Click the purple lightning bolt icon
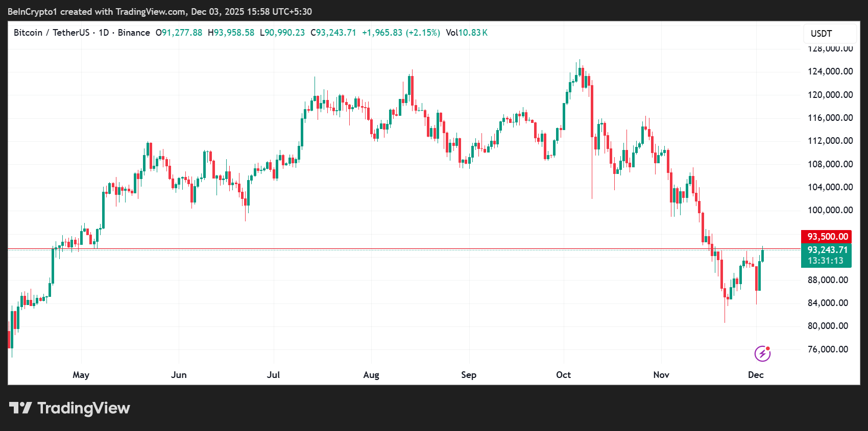The width and height of the screenshot is (868, 431). (762, 353)
